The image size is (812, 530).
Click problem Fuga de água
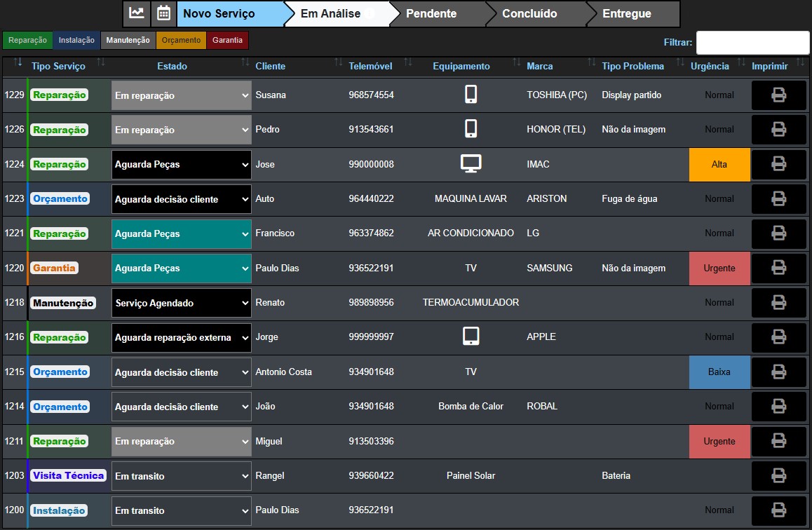(629, 199)
